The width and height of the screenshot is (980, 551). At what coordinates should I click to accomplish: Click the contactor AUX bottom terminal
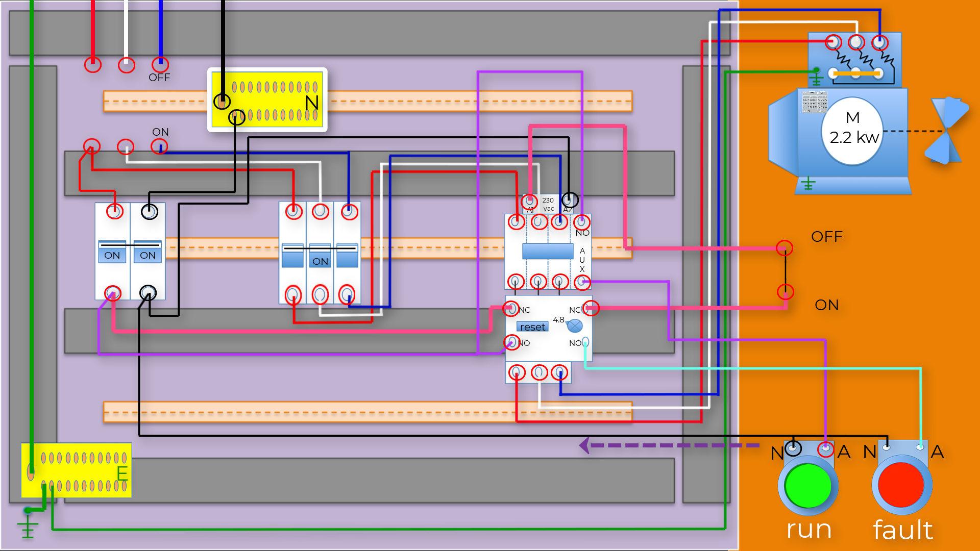pos(582,282)
